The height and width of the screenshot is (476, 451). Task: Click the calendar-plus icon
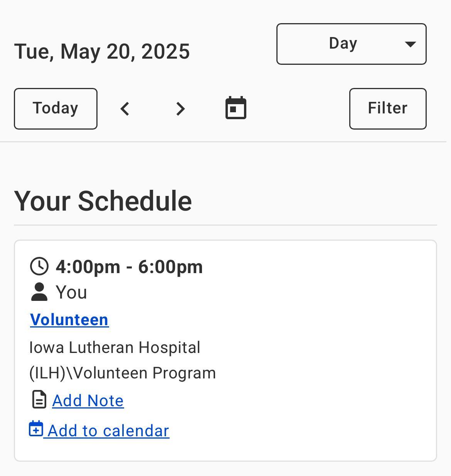pyautogui.click(x=36, y=429)
